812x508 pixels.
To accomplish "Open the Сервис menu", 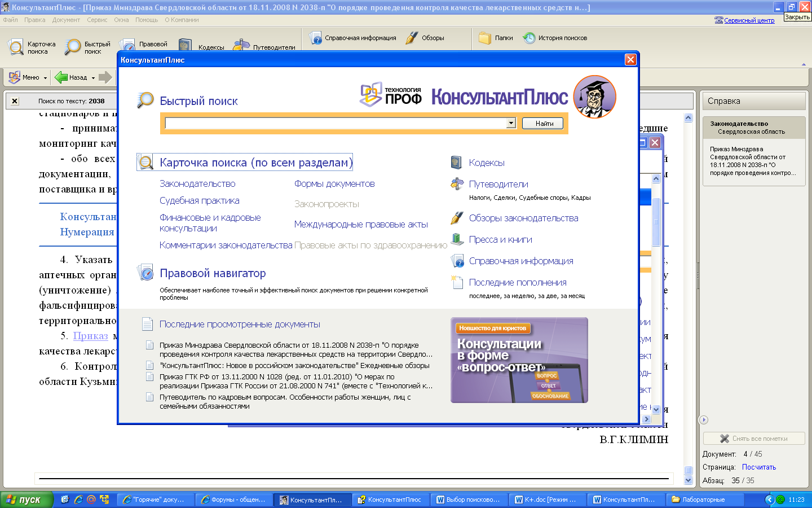I will click(x=97, y=20).
